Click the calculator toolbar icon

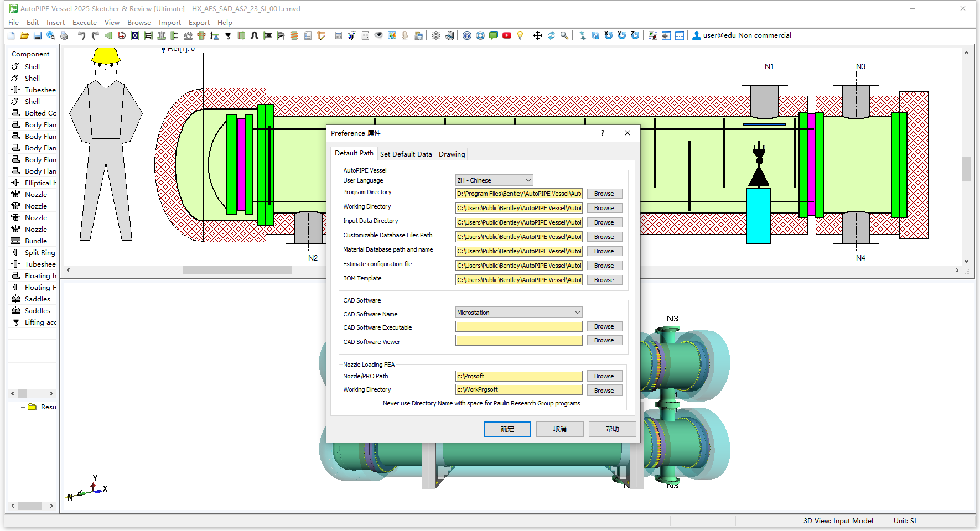(339, 35)
